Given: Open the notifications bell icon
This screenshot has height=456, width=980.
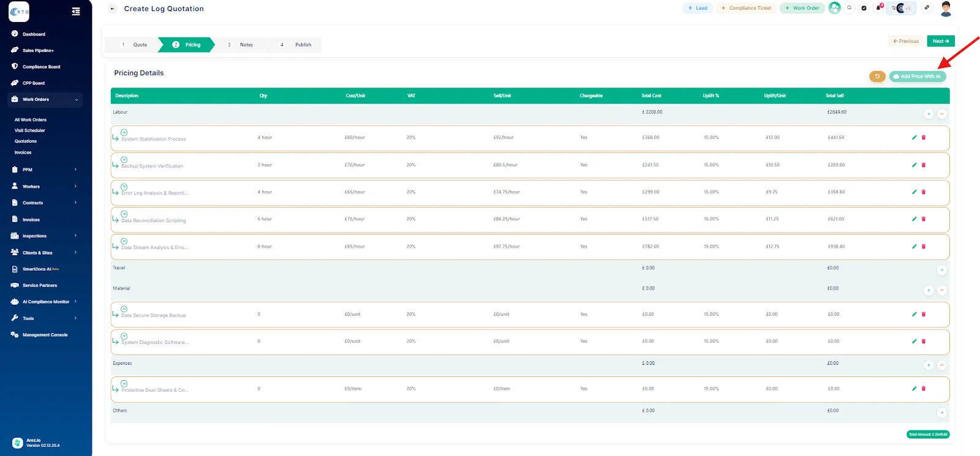Looking at the screenshot, I should [878, 8].
